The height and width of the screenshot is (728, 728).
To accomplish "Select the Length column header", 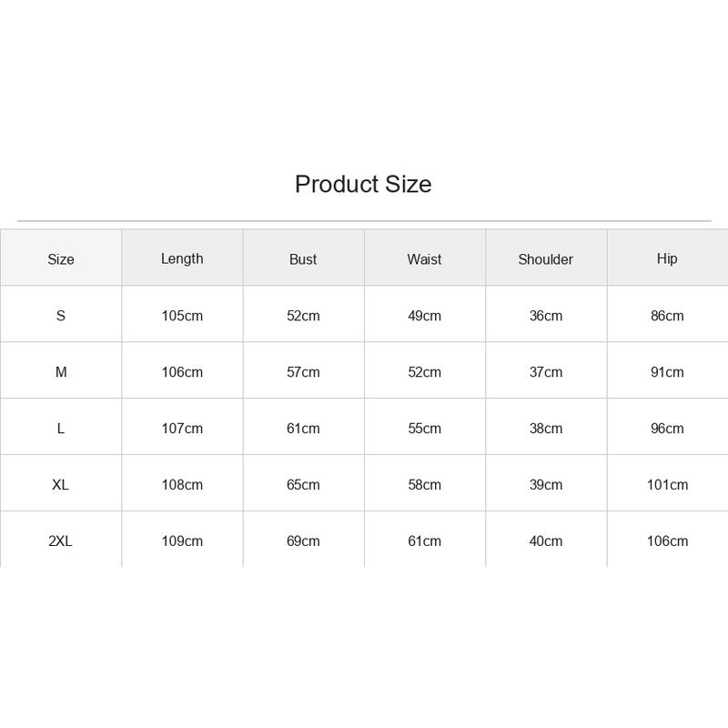I will (182, 258).
